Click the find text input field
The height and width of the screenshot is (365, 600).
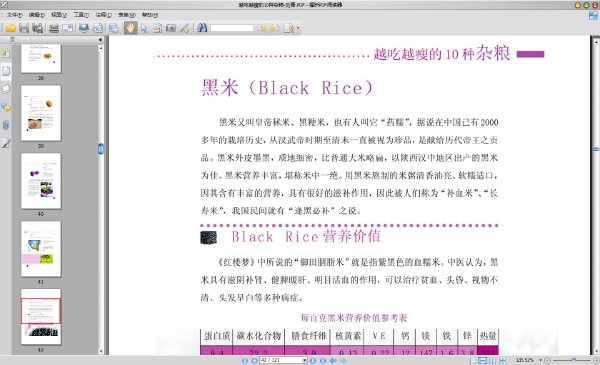(x=232, y=28)
